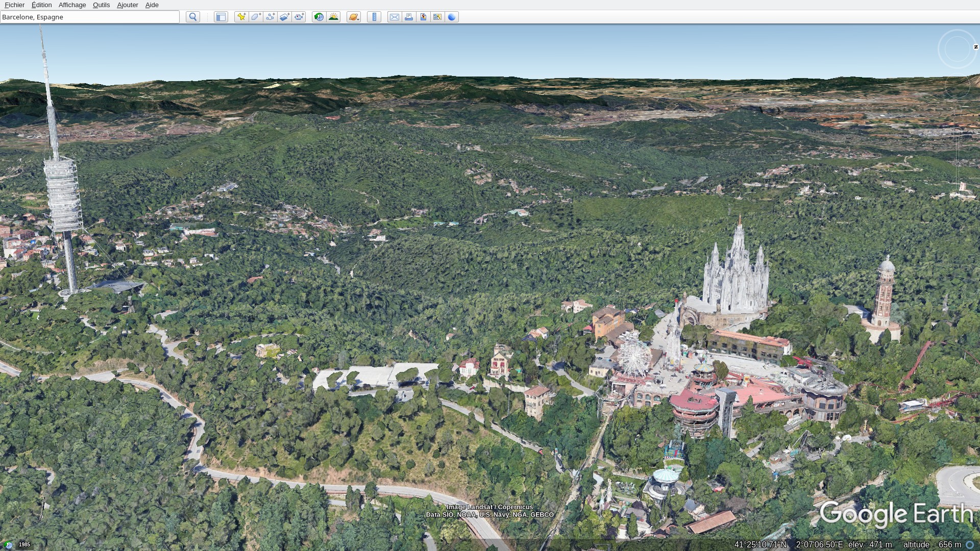Click the longitude 2°07'06.50"E readout

coord(819,544)
